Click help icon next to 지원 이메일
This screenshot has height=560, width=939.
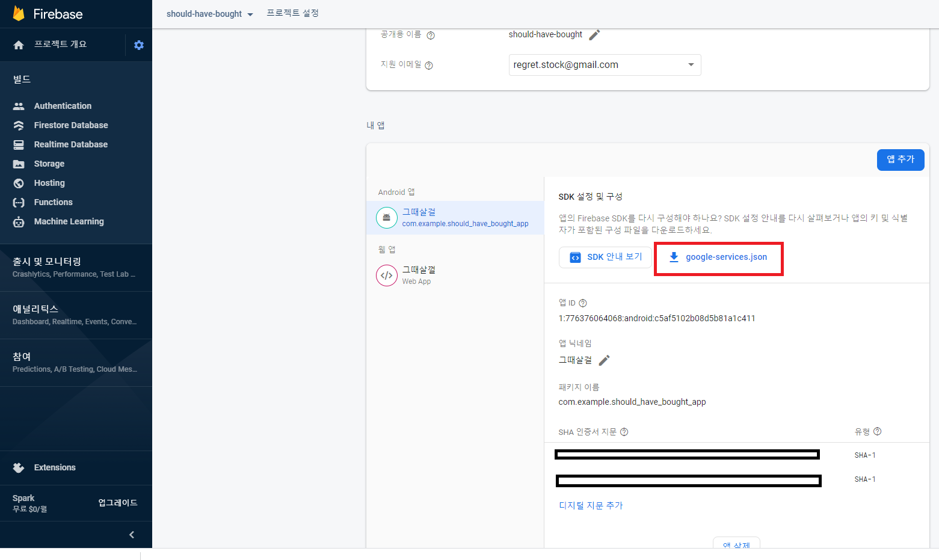(x=429, y=66)
